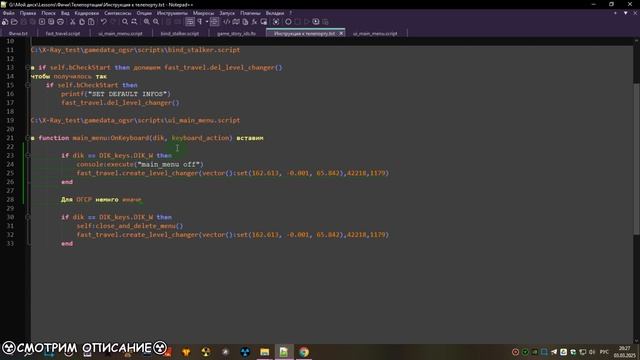Collapse the fold marker at line 23
This screenshot has height=360, width=640.
(28, 156)
